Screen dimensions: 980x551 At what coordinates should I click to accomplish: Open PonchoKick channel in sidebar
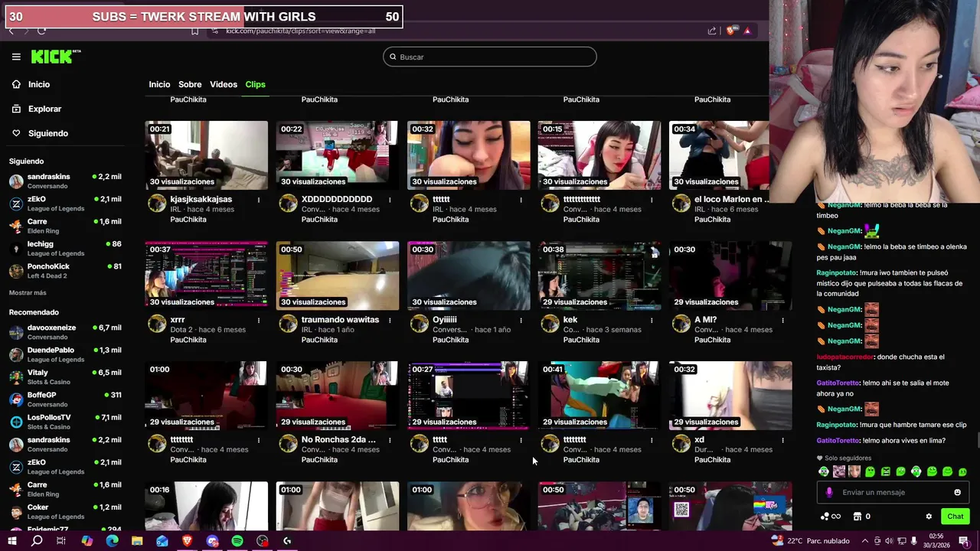pyautogui.click(x=65, y=271)
